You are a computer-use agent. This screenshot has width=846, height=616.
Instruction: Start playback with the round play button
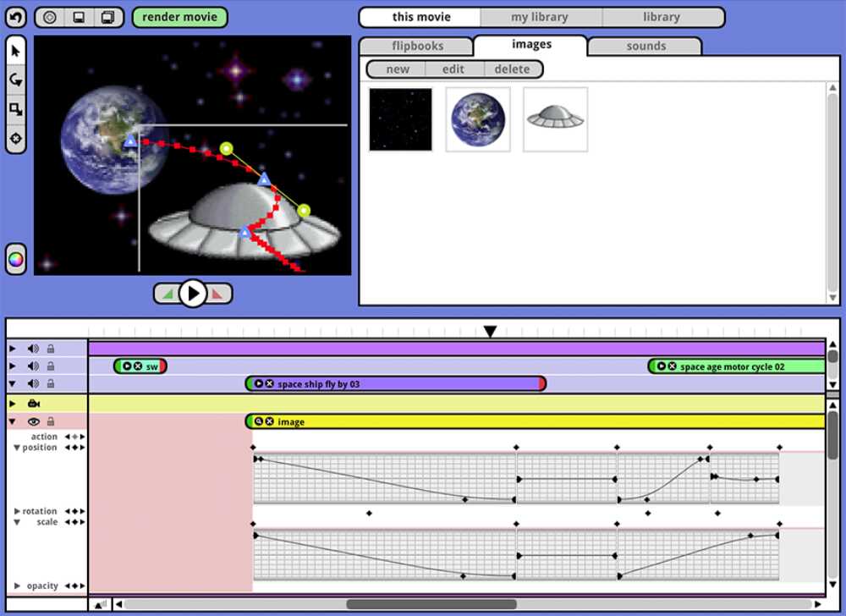(193, 294)
